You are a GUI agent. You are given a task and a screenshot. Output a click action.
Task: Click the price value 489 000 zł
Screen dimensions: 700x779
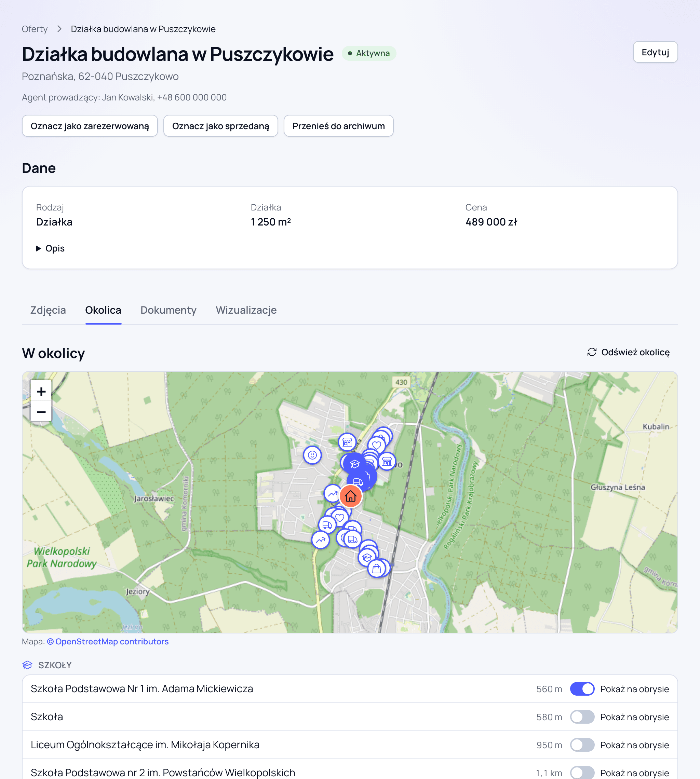(x=491, y=222)
